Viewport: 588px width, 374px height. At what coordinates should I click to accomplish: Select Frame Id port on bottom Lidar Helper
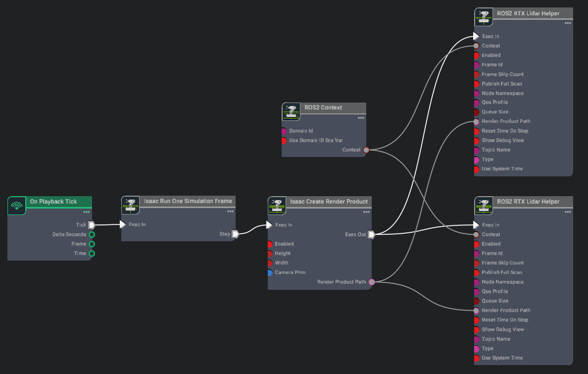coord(476,254)
